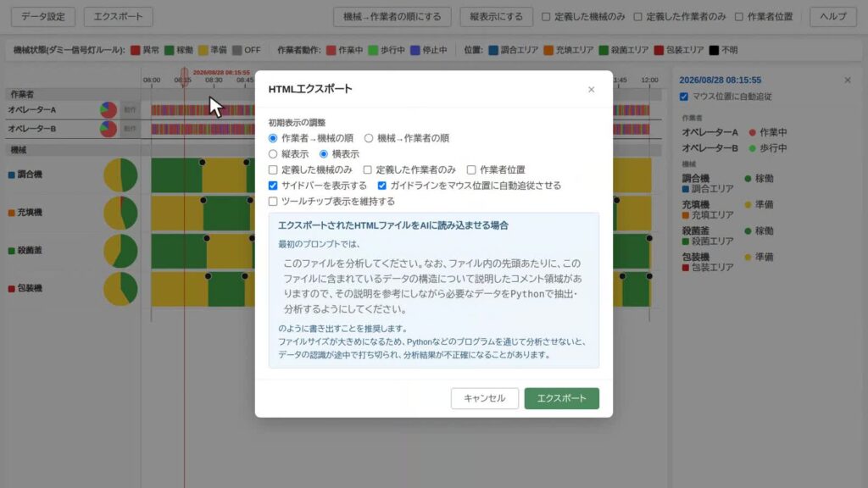Uncheck ガイドラインをマウス位置に自動追従させる checkbox
868x488 pixels.
click(x=382, y=186)
